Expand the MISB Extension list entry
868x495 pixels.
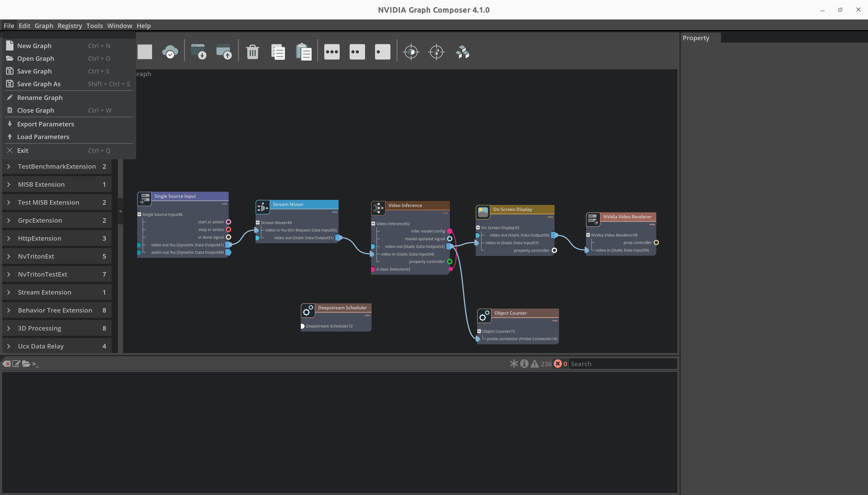9,185
